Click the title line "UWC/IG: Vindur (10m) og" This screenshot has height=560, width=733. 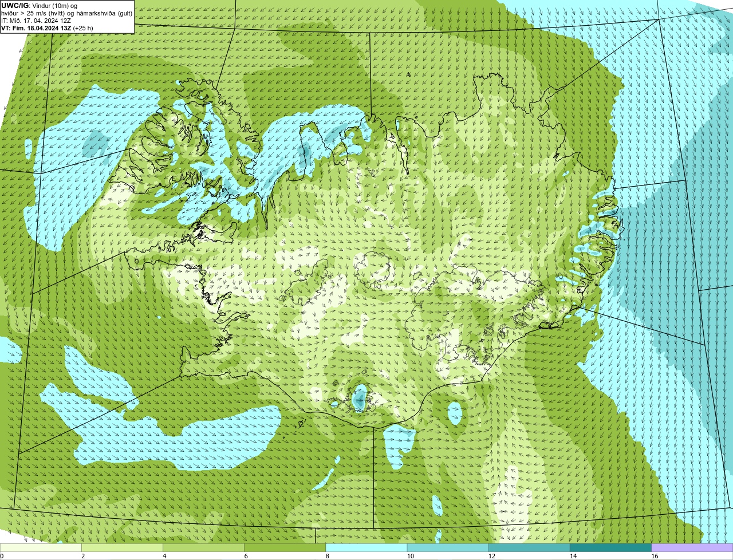coord(40,6)
